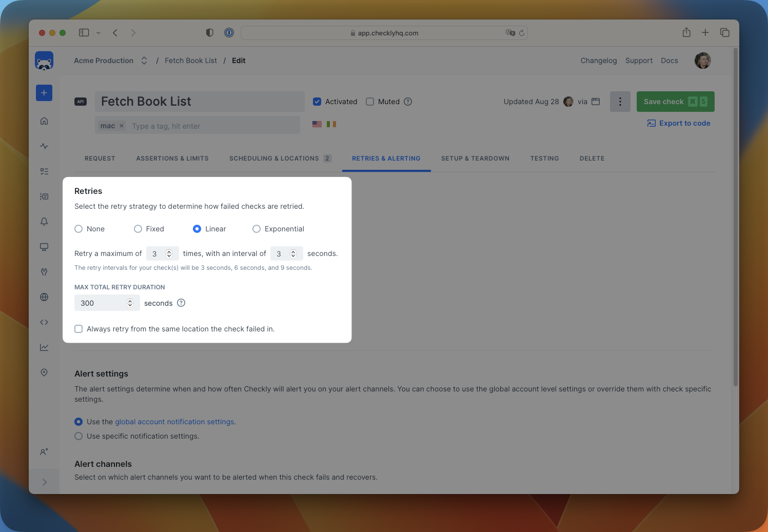This screenshot has width=768, height=532.
Task: Uncheck the Activated checkbox
Action: click(x=317, y=102)
